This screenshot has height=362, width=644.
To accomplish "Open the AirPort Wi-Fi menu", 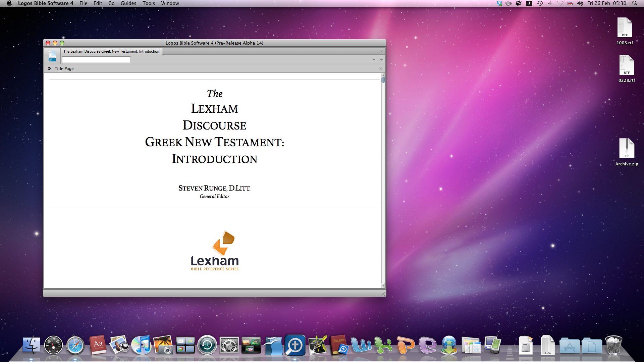I will coord(560,3).
